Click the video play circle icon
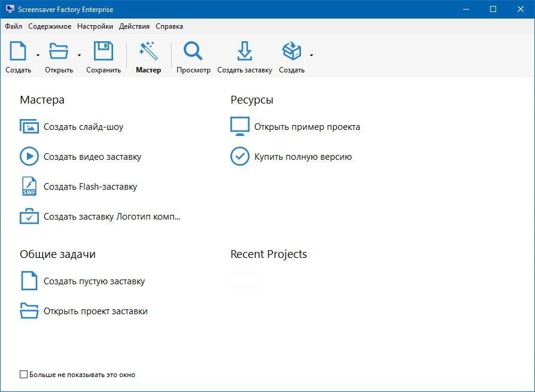The height and width of the screenshot is (392, 535). pyautogui.click(x=29, y=156)
